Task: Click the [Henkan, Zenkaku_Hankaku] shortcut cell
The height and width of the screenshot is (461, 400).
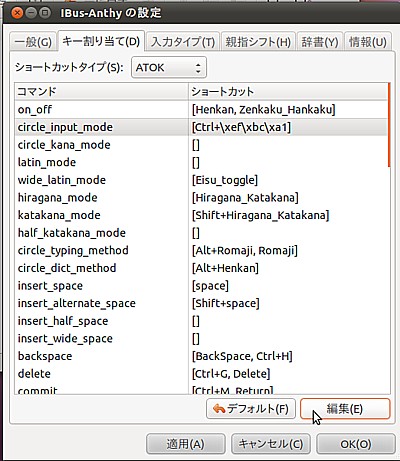Action: point(288,109)
